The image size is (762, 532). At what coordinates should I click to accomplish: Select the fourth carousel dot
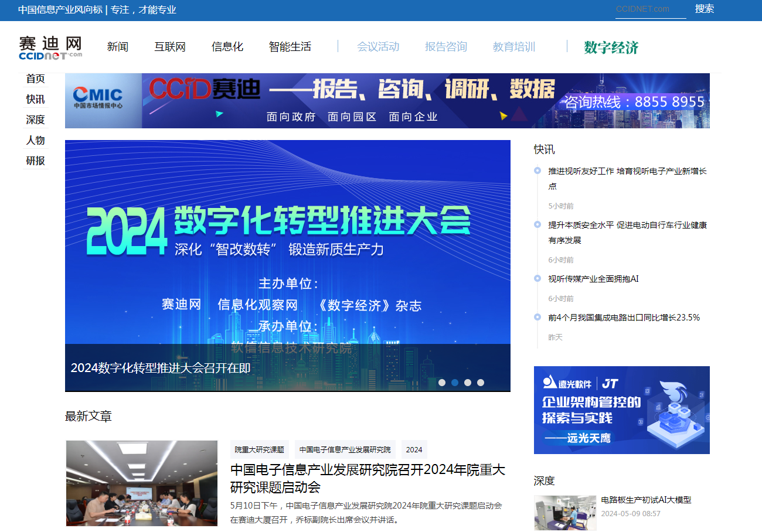click(481, 383)
